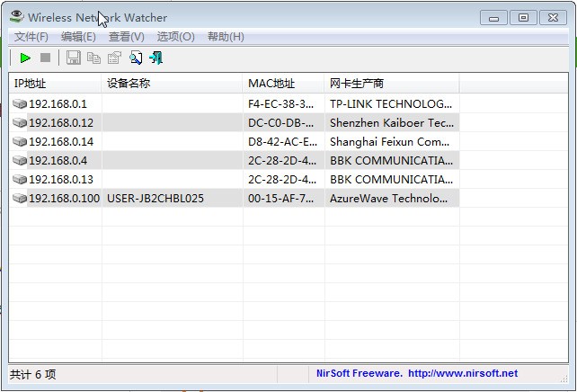The width and height of the screenshot is (577, 392).
Task: Click MAC cell DC-C0-DB-...
Action: click(280, 122)
